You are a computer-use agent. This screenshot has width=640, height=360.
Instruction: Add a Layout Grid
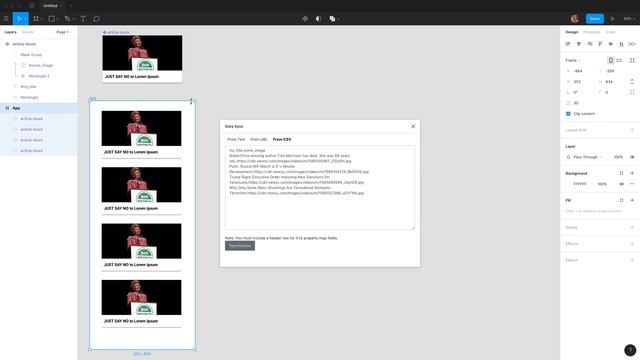pos(632,130)
